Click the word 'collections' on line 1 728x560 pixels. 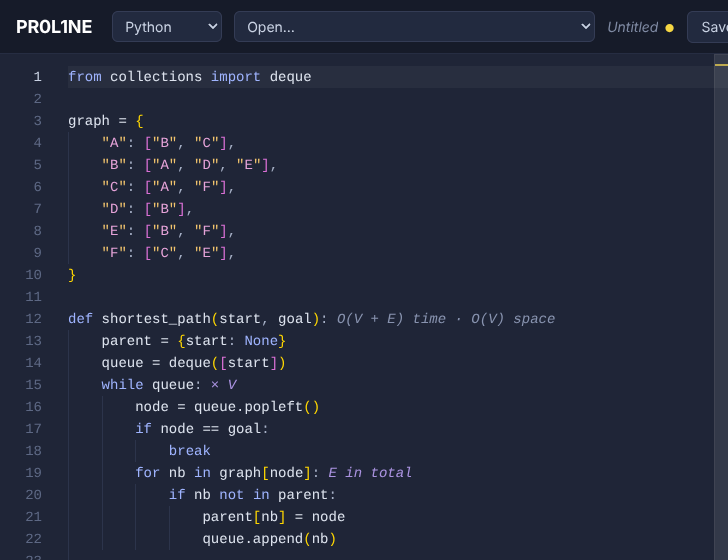(156, 77)
